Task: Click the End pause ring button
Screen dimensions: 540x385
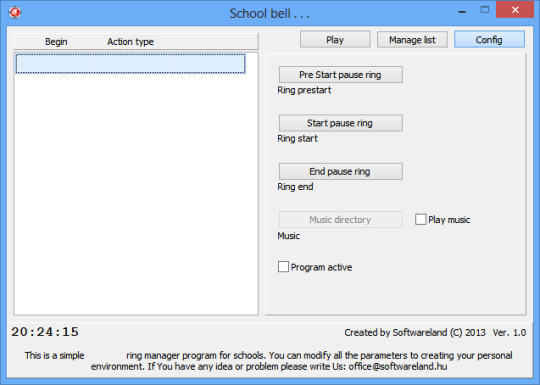Action: [x=341, y=171]
